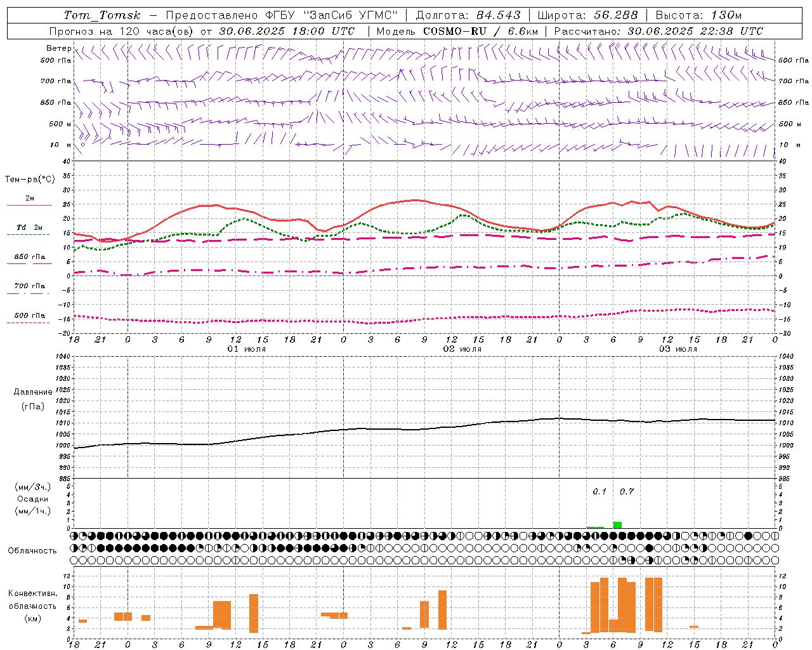This screenshot has width=812, height=650.
Task: Click the 0.7 precipitation amount value
Action: pyautogui.click(x=627, y=492)
